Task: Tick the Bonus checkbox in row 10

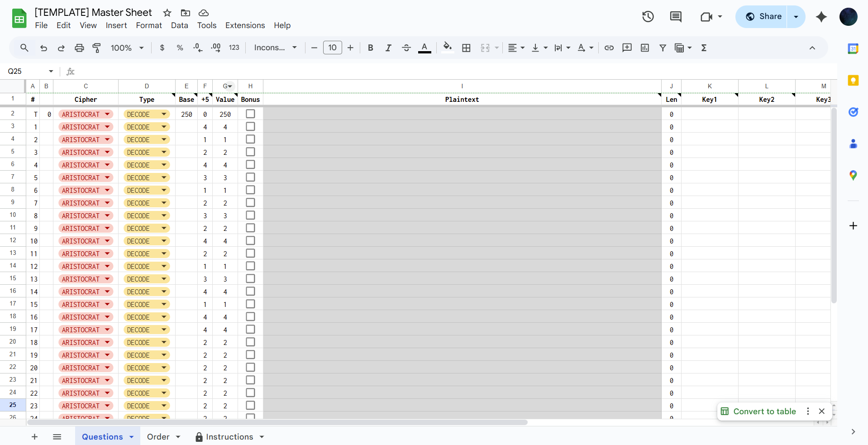Action: pos(250,215)
